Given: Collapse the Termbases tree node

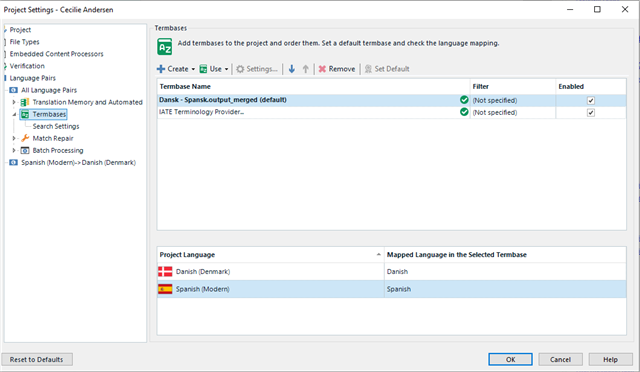Looking at the screenshot, I should tap(14, 114).
